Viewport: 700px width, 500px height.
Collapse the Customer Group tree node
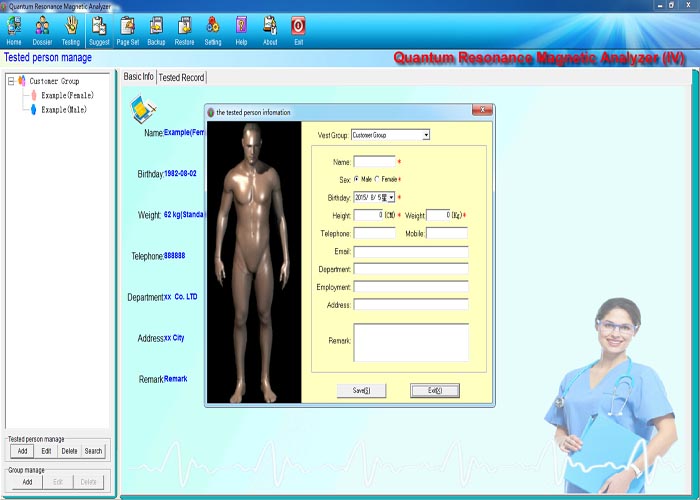[11, 81]
